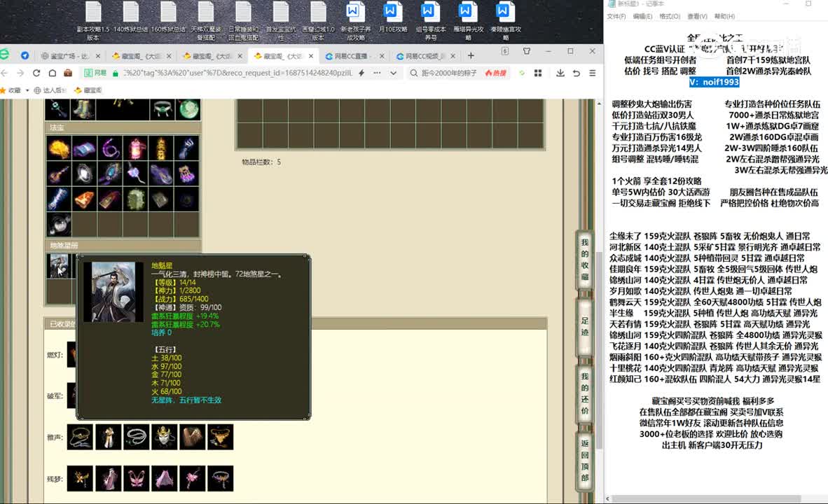Open the 月10E攻略 WPS document

[392, 17]
